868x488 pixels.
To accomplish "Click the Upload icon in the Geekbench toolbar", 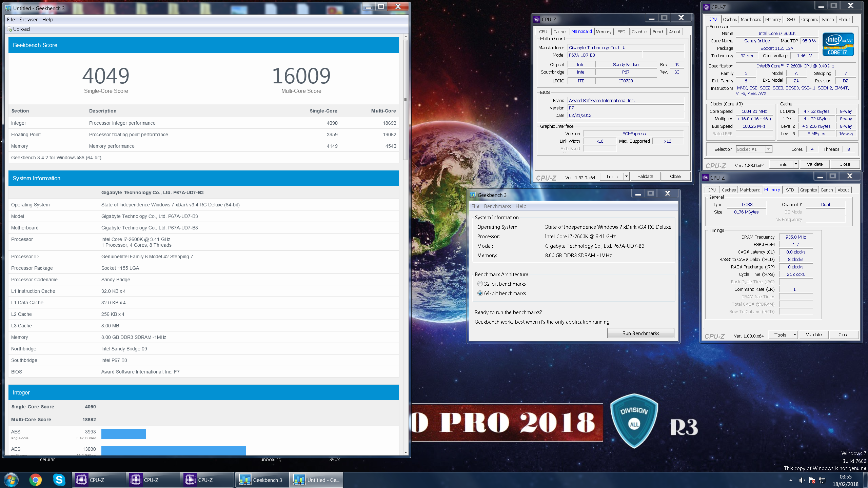I will pyautogui.click(x=9, y=29).
